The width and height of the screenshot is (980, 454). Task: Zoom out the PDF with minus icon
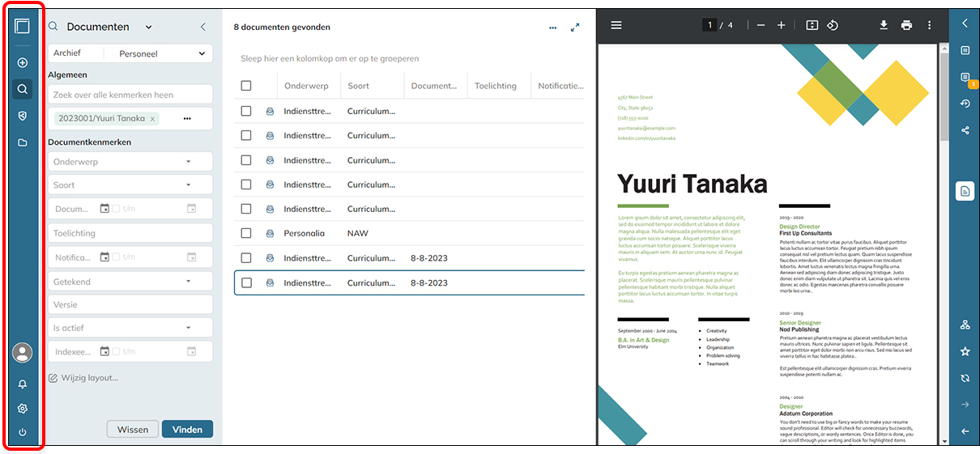tap(761, 25)
